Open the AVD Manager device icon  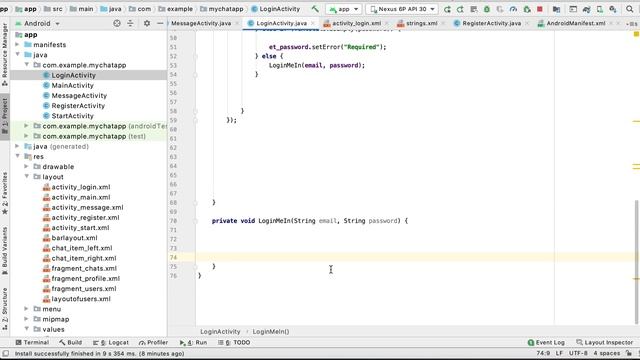click(599, 9)
